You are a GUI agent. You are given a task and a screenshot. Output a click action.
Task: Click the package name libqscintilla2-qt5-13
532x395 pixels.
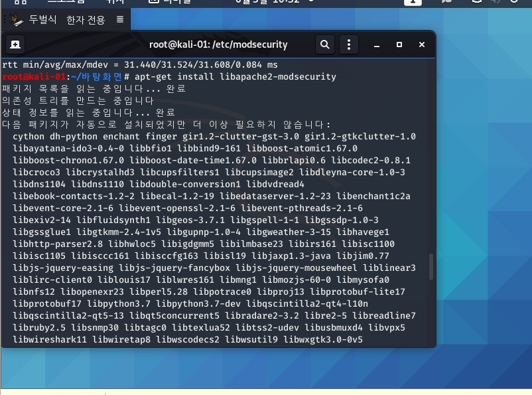[68, 315]
